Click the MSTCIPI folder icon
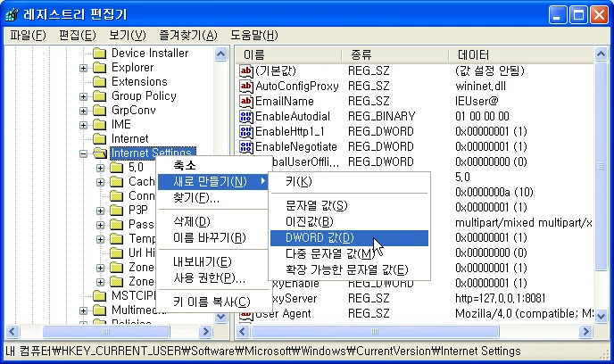Viewport: 614px width, 364px height. coord(100,295)
